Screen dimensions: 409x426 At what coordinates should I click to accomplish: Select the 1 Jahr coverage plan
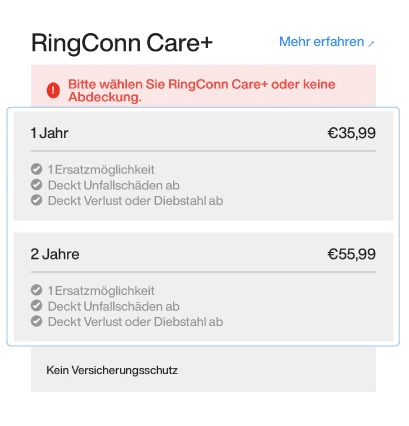[x=203, y=166]
